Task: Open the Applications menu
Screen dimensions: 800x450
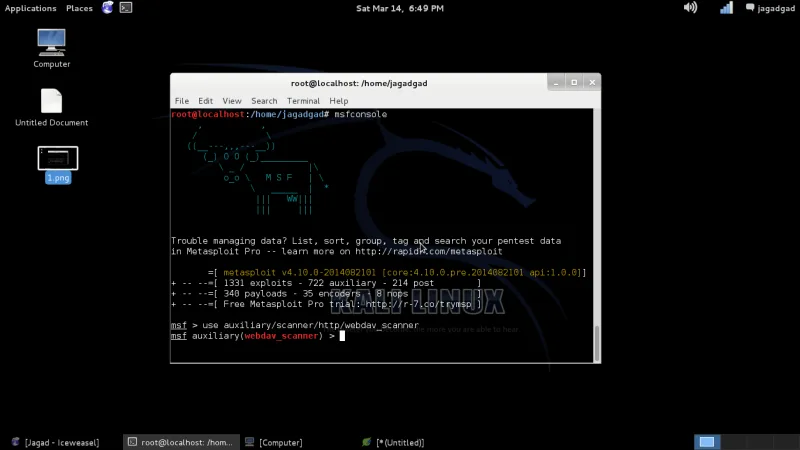Action: point(31,8)
